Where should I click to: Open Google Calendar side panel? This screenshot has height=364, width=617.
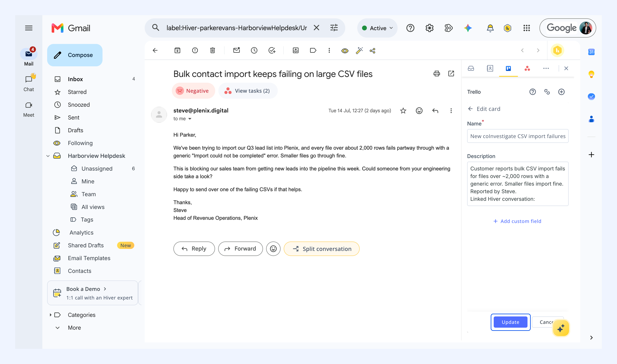pos(591,52)
